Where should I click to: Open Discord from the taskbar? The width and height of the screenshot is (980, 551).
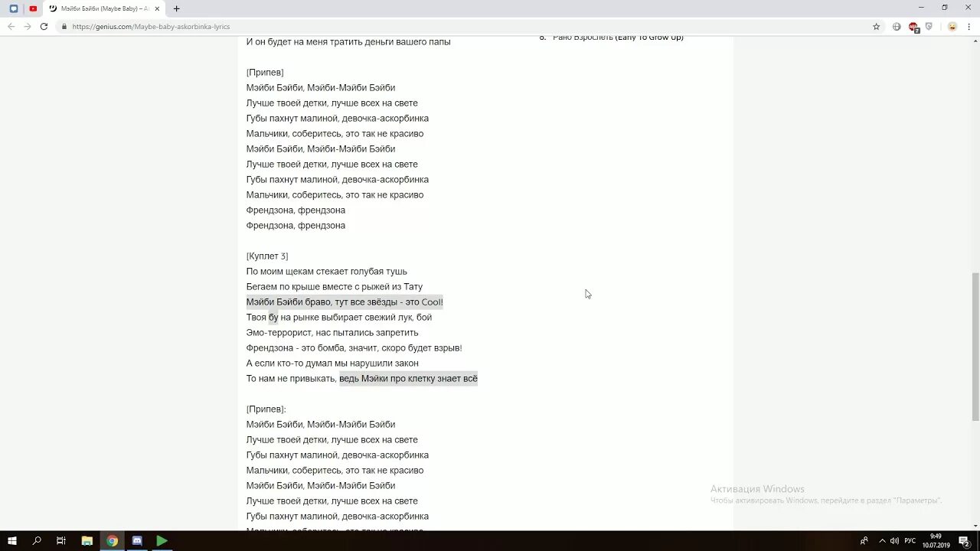(x=137, y=540)
